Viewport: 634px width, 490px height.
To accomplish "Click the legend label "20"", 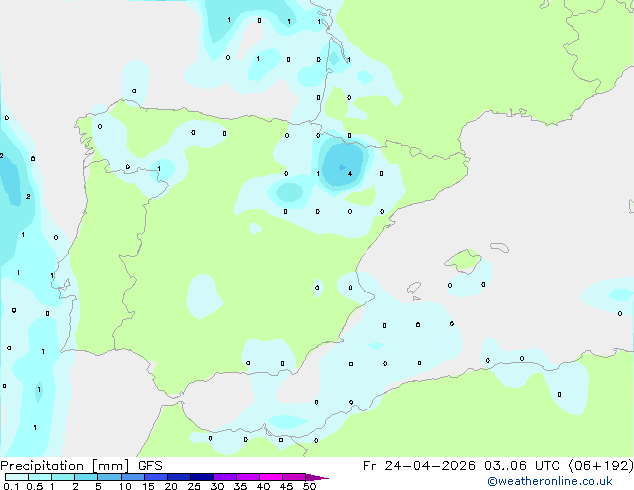I will [171, 486].
